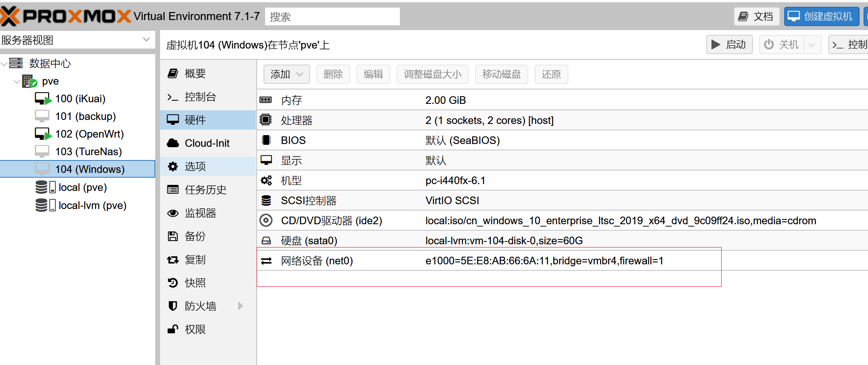
Task: Open the 防火墙 firewall tab
Action: 208,306
